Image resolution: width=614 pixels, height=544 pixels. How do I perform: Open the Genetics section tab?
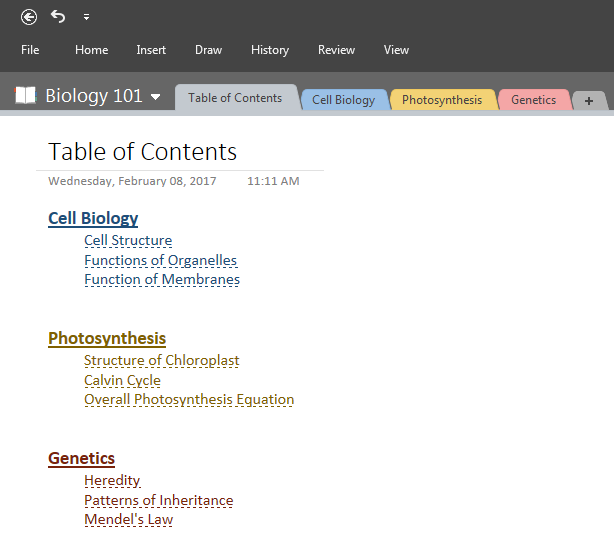533,100
